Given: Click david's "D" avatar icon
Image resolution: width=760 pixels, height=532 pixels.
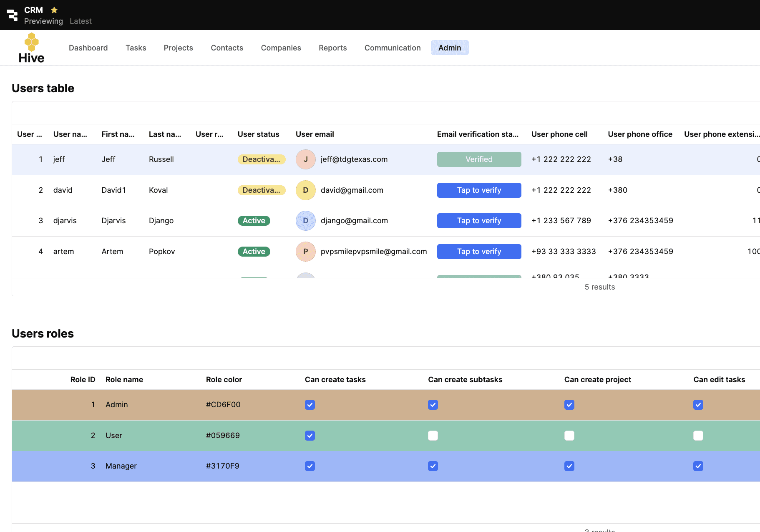Looking at the screenshot, I should (x=305, y=190).
